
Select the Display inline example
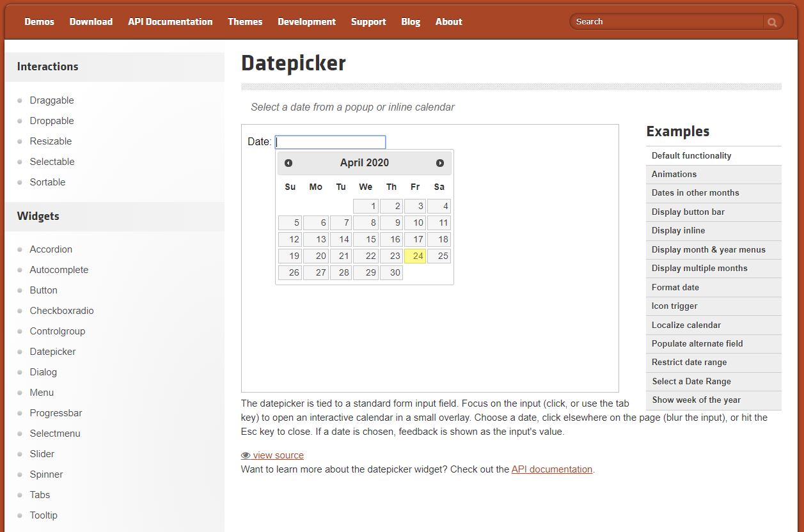point(714,231)
